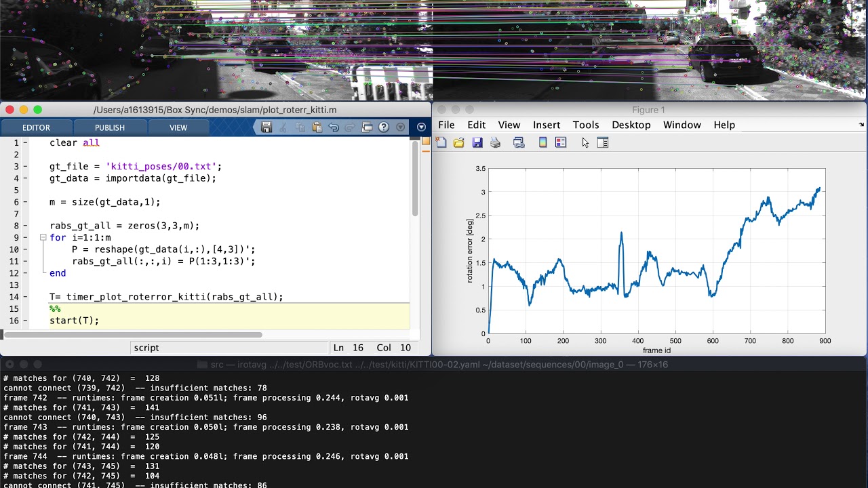Click the timer_plot_roterror_kitti call line
This screenshot has height=488, width=868.
coord(166,297)
